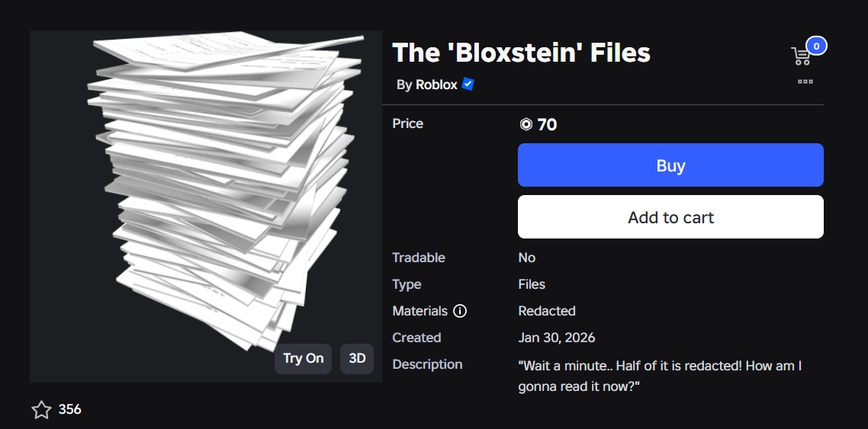Show the Materials info tooltip icon
This screenshot has height=429, width=868.
(x=460, y=311)
